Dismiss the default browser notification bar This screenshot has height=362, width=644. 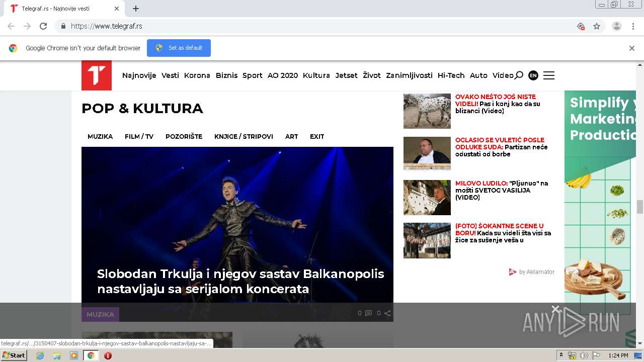(632, 48)
